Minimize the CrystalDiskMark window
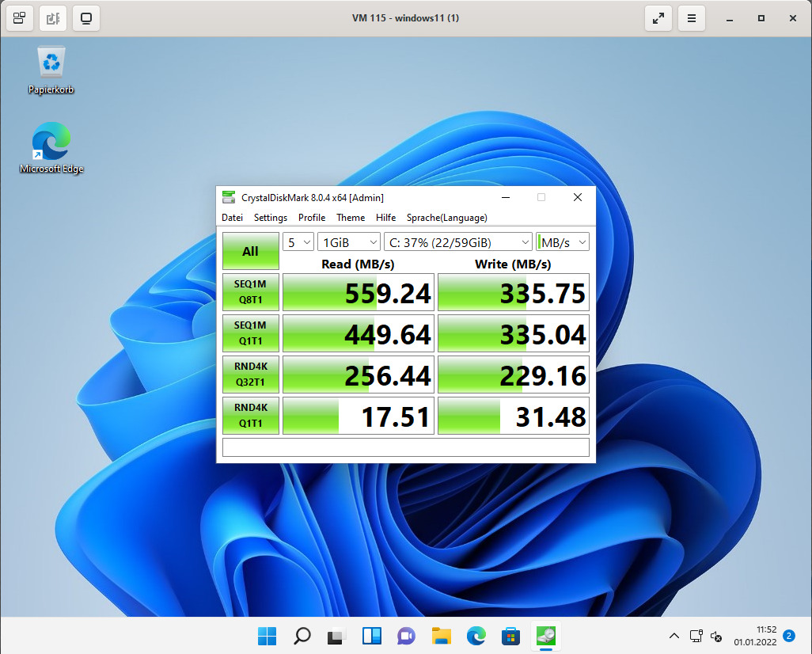The height and width of the screenshot is (654, 812). [x=506, y=197]
